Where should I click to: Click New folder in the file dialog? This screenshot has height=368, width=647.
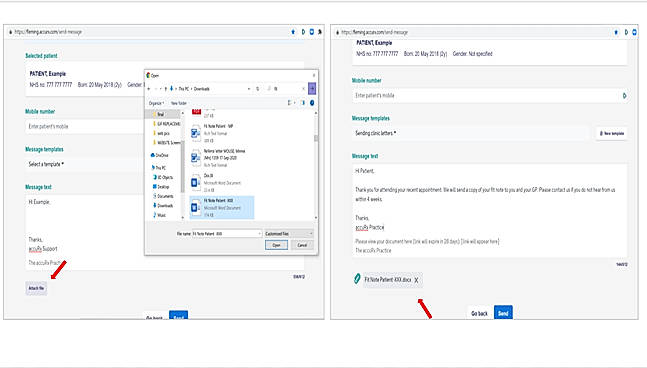coord(179,103)
